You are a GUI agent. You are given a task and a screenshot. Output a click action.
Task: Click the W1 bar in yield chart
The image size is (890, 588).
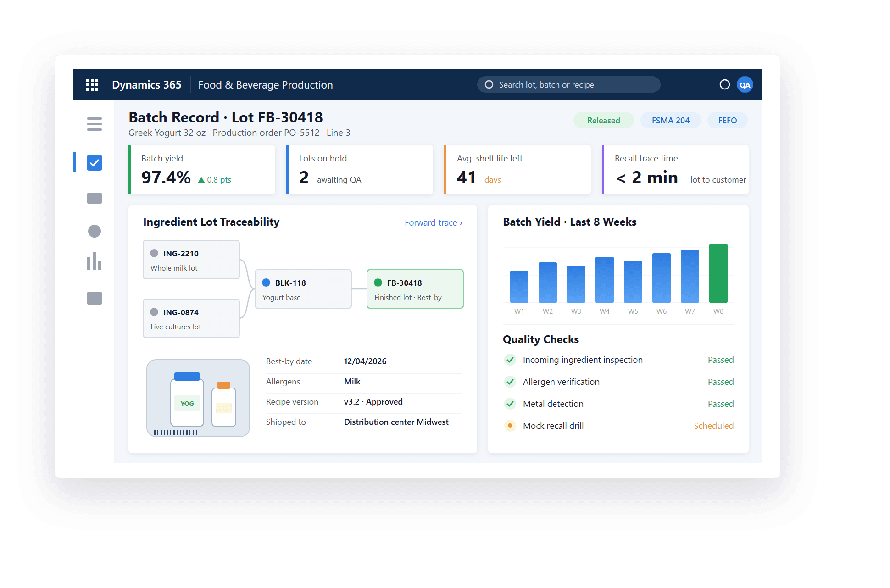(519, 287)
